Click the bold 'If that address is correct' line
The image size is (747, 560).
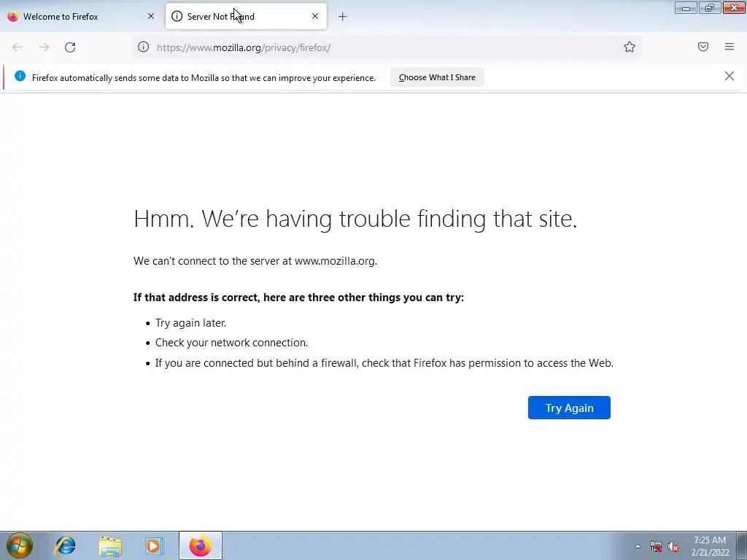(x=298, y=297)
